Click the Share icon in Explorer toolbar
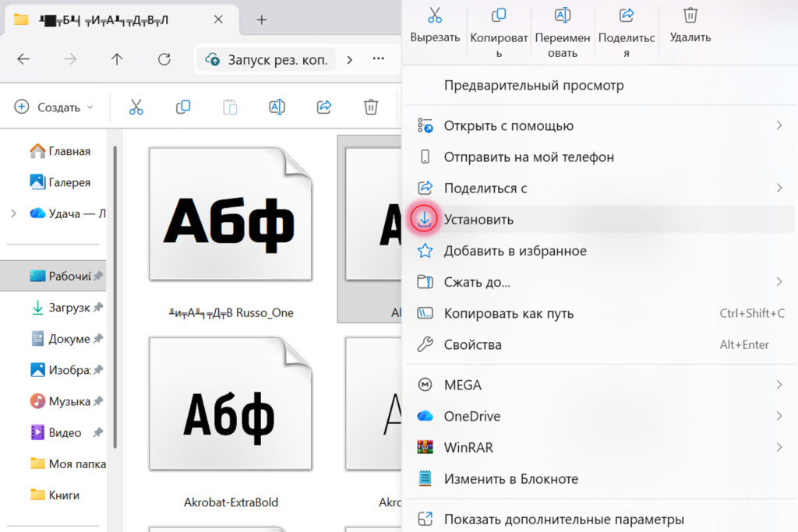Image resolution: width=798 pixels, height=532 pixels. click(323, 107)
